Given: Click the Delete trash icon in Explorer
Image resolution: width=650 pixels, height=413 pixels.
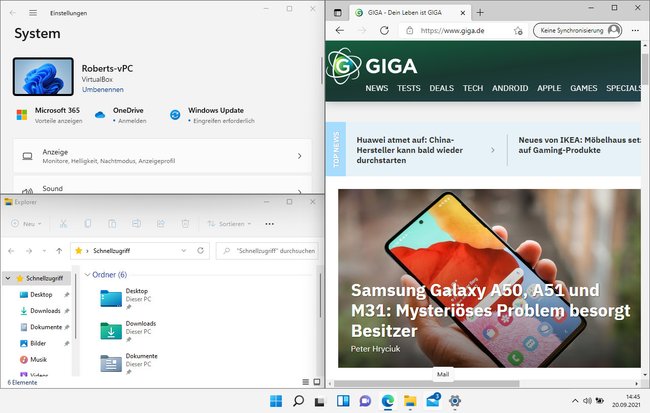Looking at the screenshot, I should click(x=185, y=224).
